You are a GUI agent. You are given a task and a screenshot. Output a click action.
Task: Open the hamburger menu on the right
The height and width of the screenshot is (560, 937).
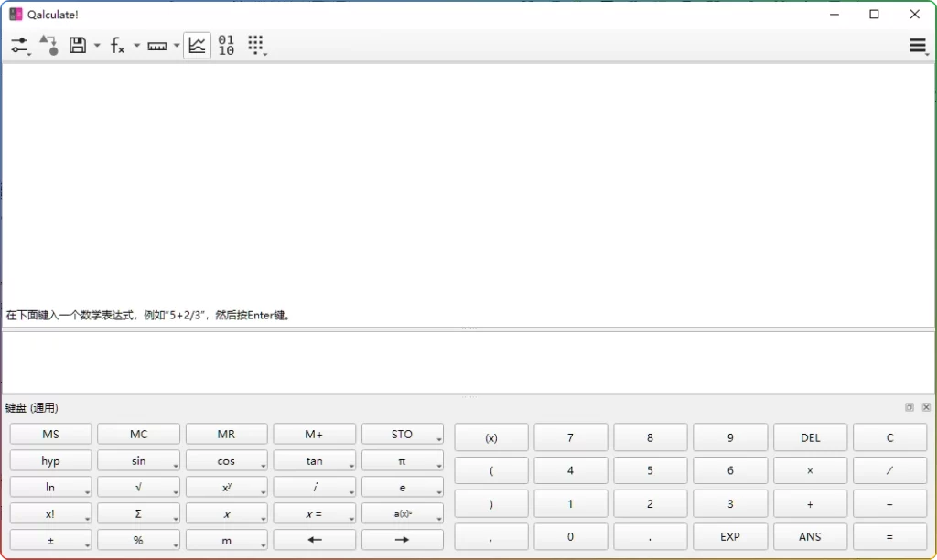coord(917,44)
